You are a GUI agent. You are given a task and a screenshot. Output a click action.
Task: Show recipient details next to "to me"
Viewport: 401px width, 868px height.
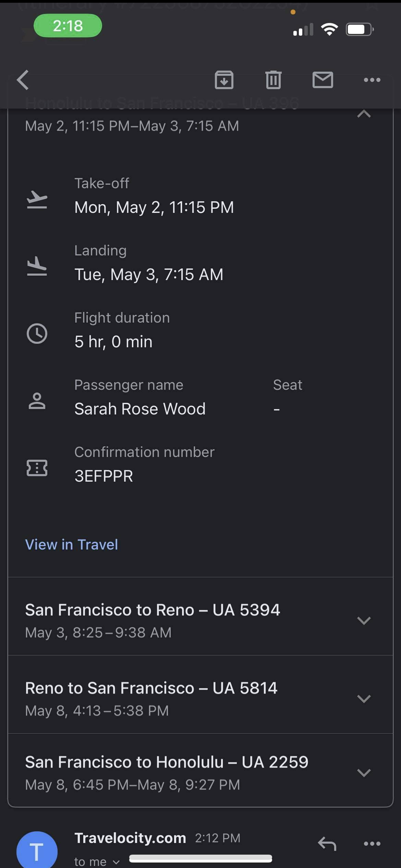click(116, 862)
